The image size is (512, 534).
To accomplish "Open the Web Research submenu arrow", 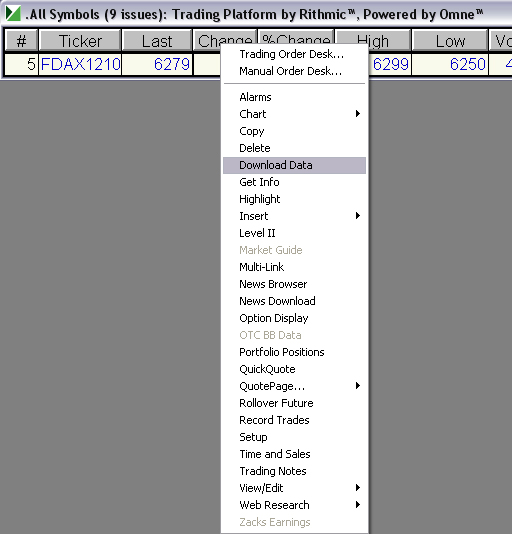I will click(357, 505).
